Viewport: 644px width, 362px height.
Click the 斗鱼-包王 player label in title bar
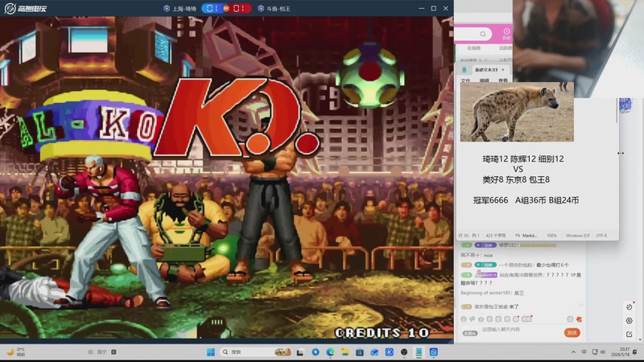click(x=275, y=9)
